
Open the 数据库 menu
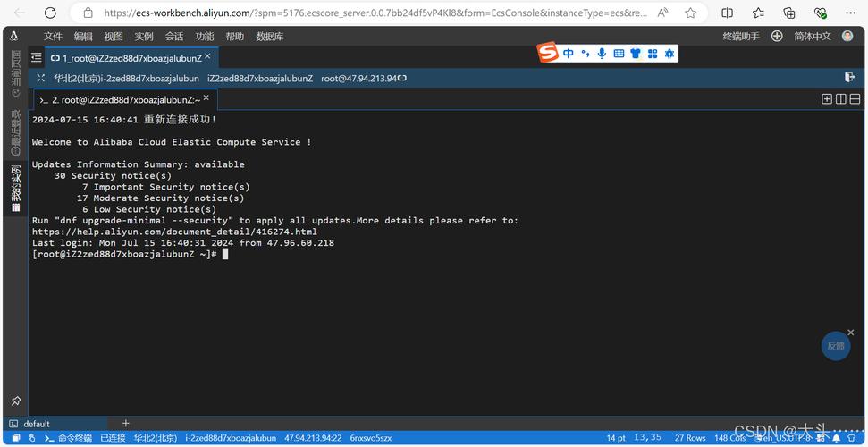click(x=270, y=37)
